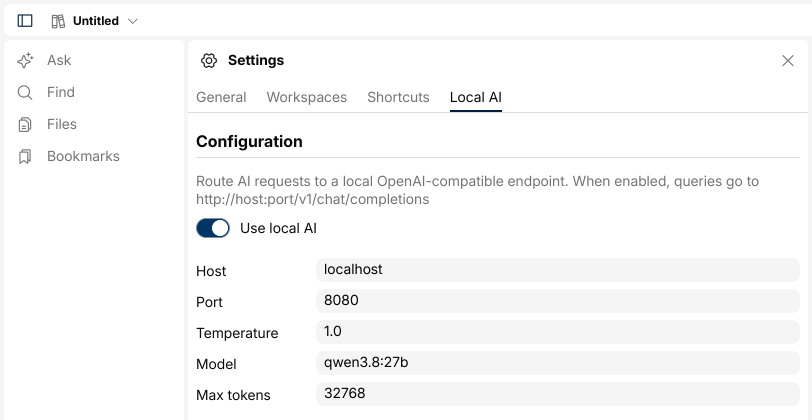The width and height of the screenshot is (812, 420).
Task: Click the Settings title text
Action: click(x=256, y=61)
